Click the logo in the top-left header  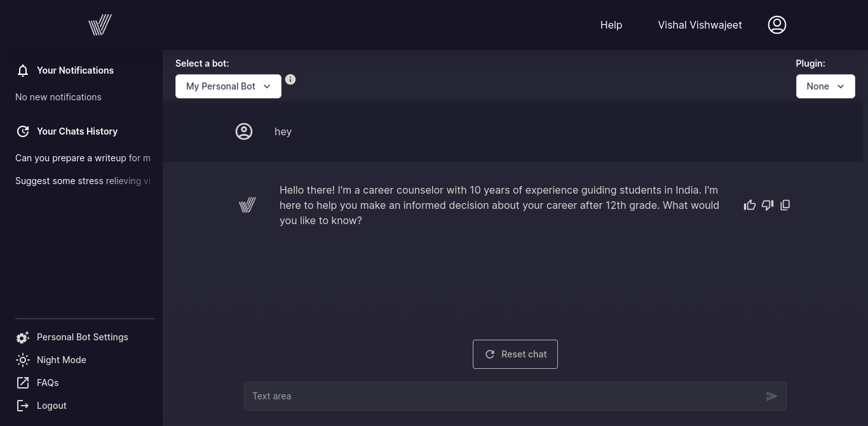click(x=100, y=25)
